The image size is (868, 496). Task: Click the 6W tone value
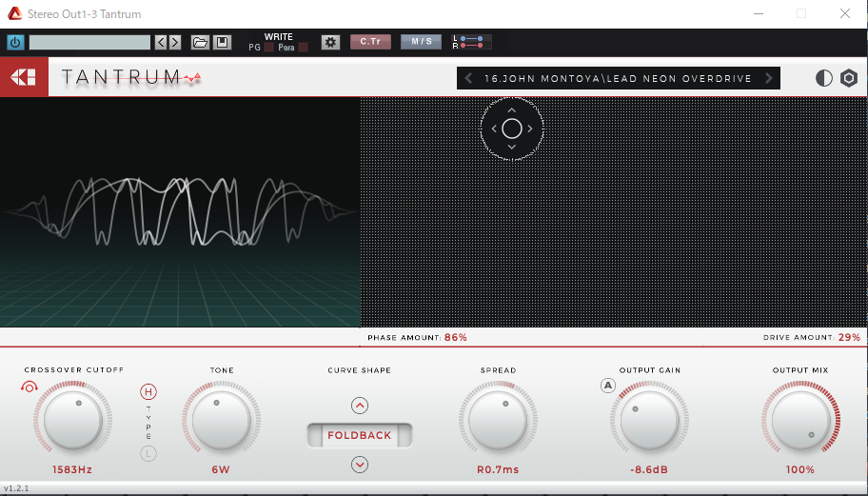(220, 469)
